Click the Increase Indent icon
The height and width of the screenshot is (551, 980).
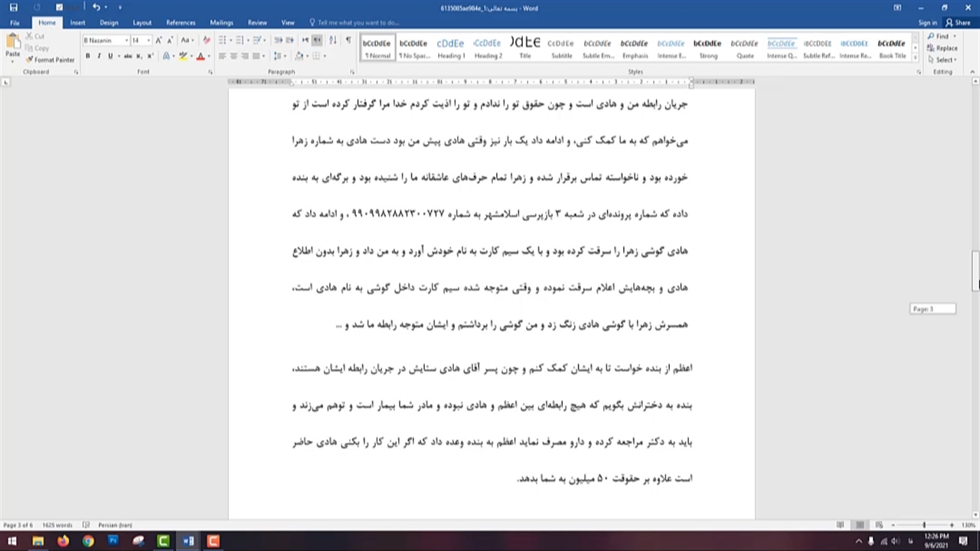tap(291, 40)
